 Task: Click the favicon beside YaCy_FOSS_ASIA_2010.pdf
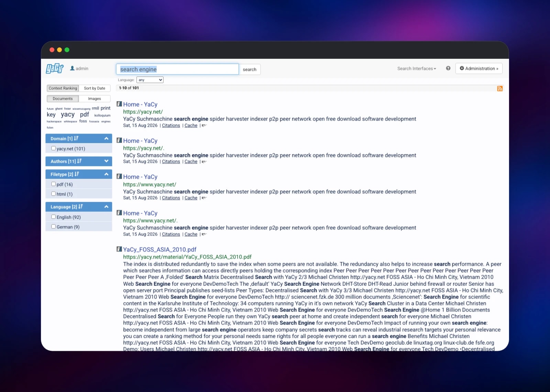pyautogui.click(x=119, y=249)
